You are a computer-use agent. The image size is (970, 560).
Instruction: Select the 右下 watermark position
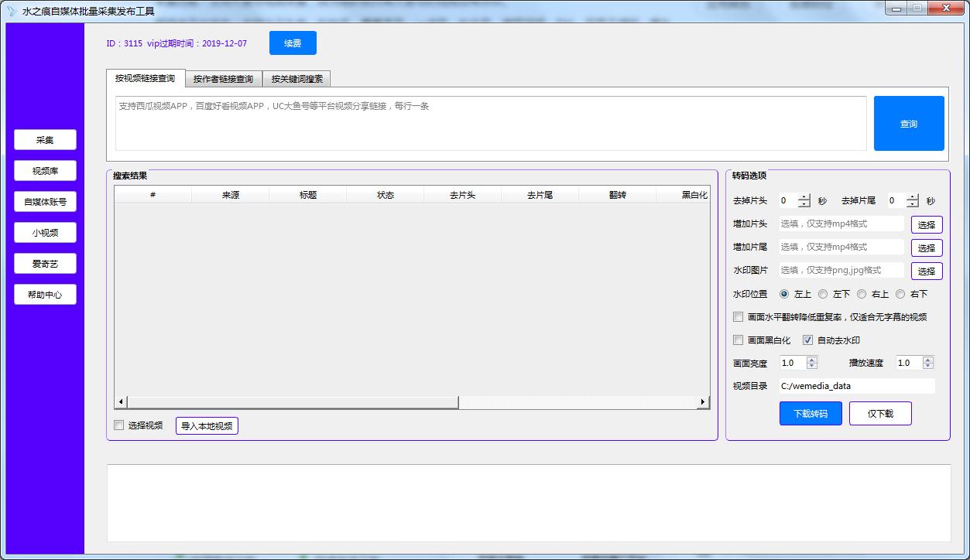pos(900,294)
